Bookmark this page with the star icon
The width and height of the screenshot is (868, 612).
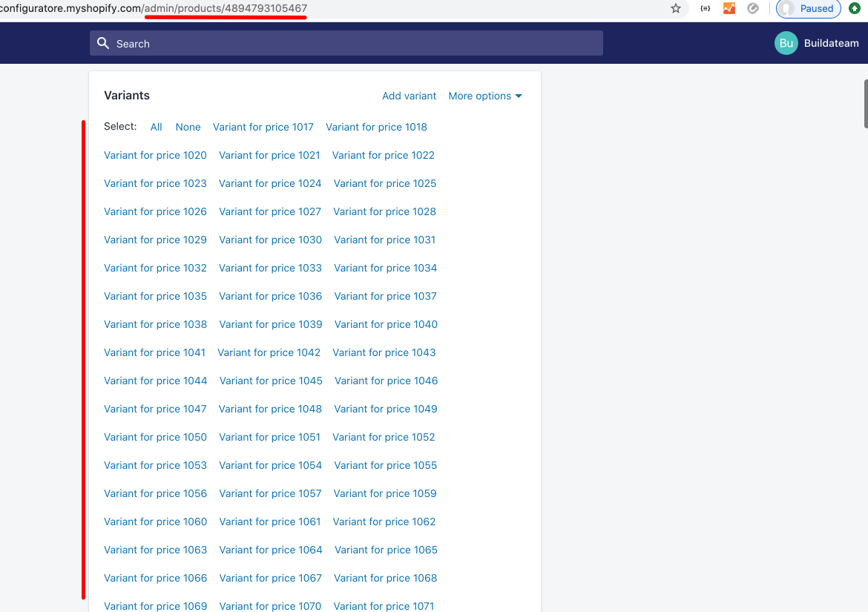[x=676, y=9]
